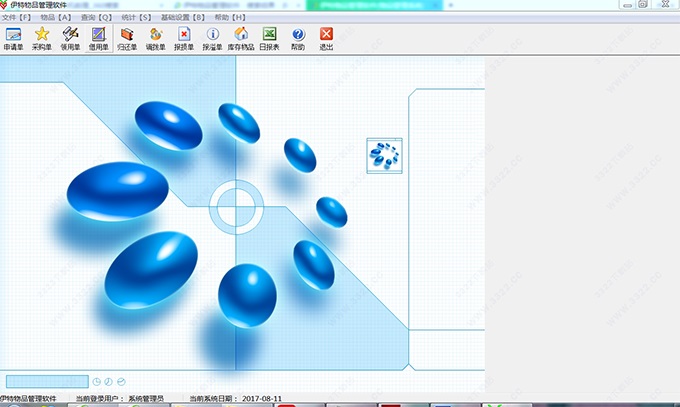Viewport: 680px width, 407px height.
Task: Open the 归还单 return form icon
Action: [x=127, y=39]
